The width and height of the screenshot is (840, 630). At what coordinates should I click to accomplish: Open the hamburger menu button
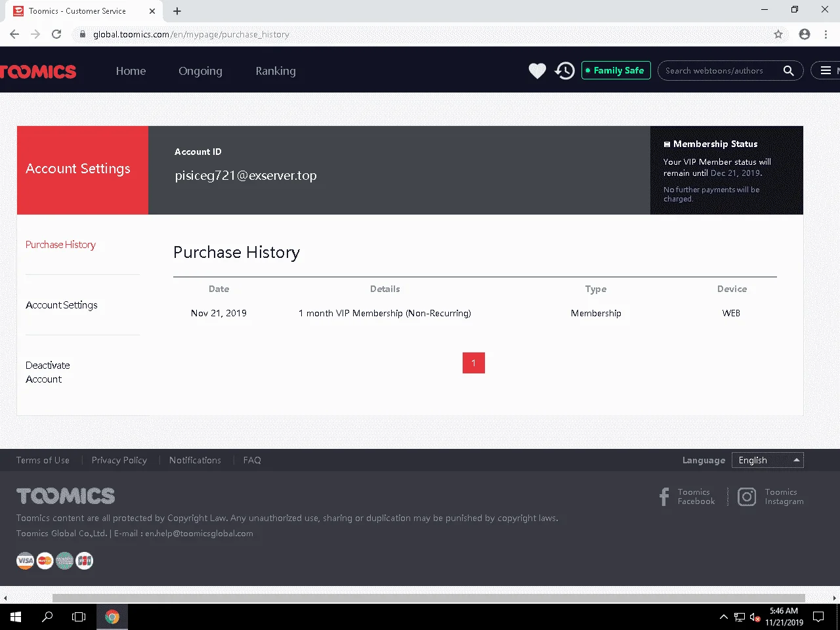(826, 71)
